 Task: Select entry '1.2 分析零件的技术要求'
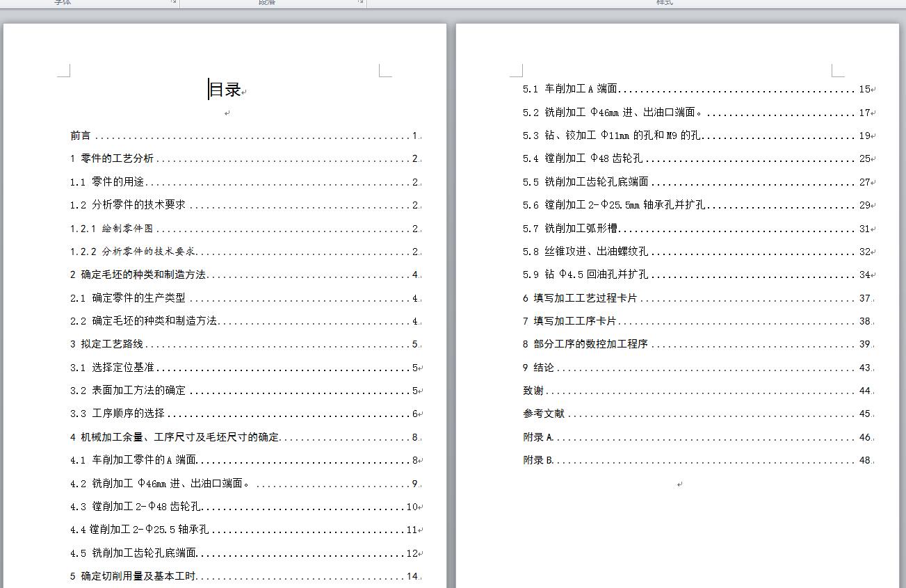pos(245,205)
